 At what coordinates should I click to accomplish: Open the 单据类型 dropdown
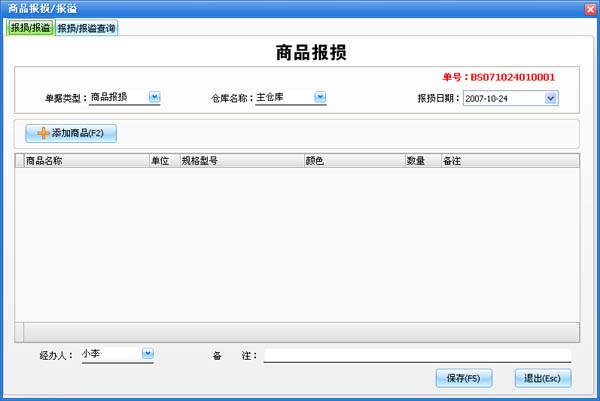tap(155, 97)
